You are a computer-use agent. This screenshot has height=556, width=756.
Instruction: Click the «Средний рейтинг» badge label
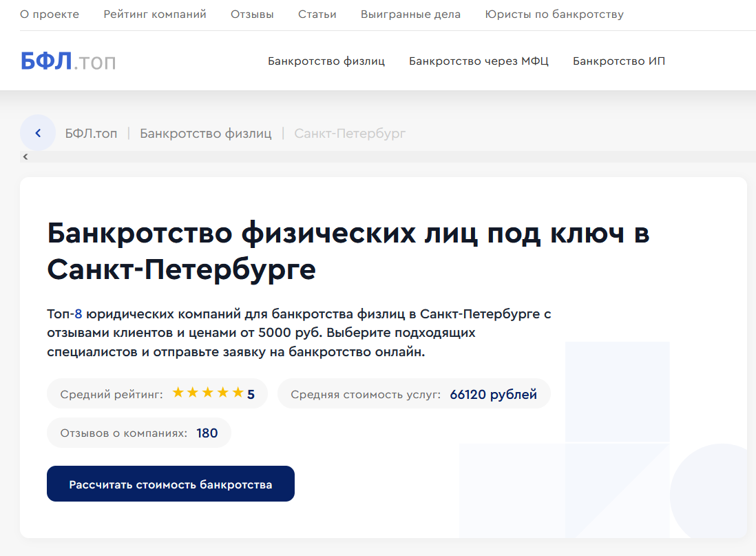tap(112, 394)
